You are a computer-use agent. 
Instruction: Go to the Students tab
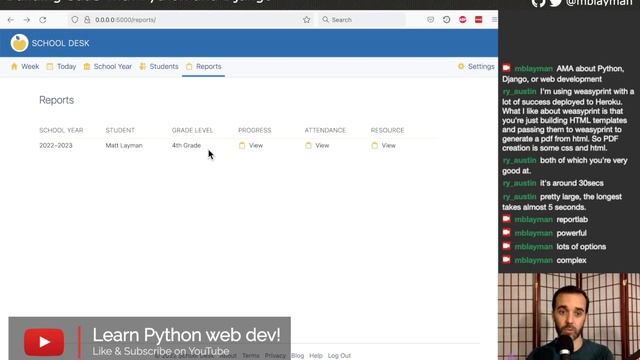tap(159, 66)
